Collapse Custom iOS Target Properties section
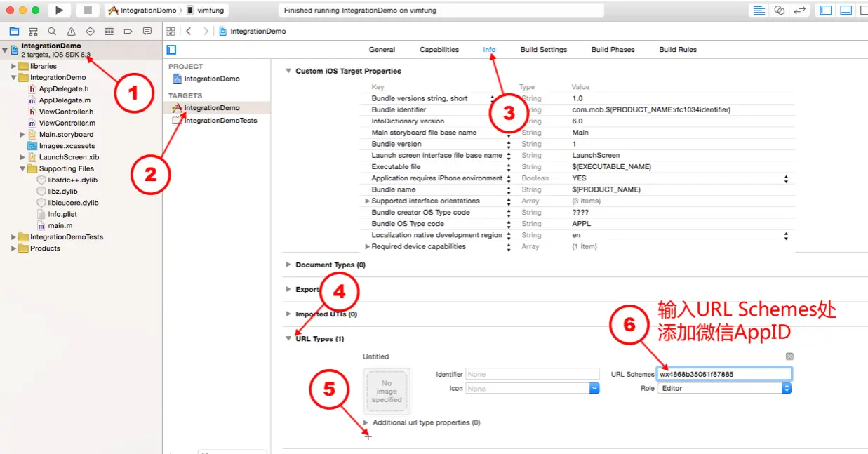Image resolution: width=868 pixels, height=454 pixels. [x=288, y=71]
